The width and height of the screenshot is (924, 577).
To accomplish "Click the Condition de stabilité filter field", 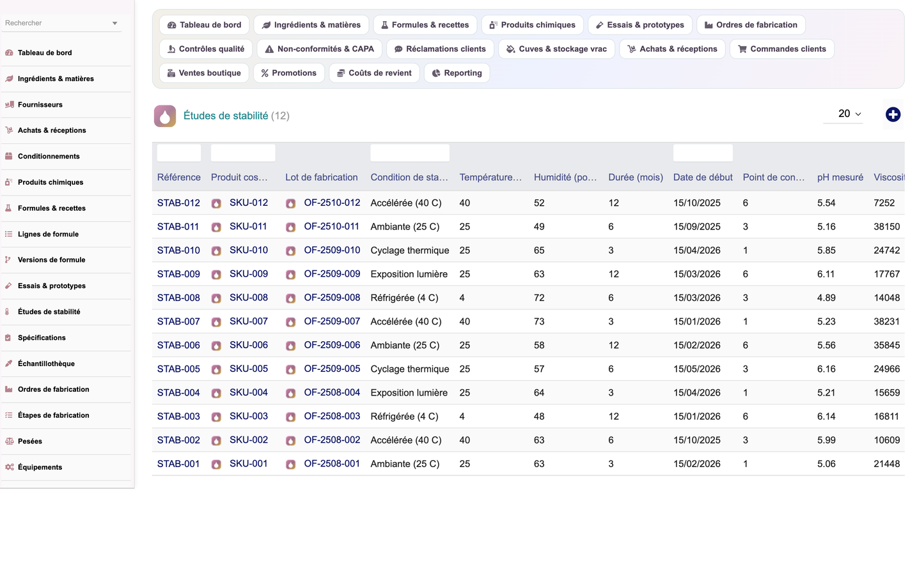I will 410,153.
